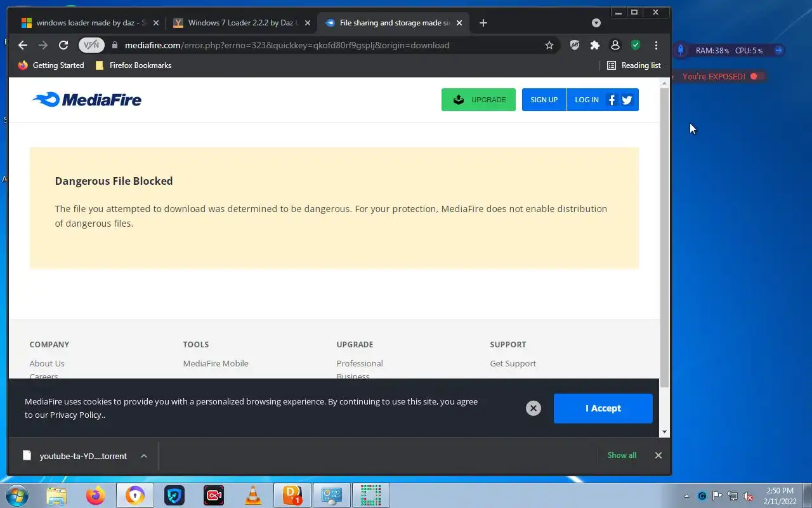Launch VLC media player from taskbar
This screenshot has width=812, height=508.
[x=253, y=495]
